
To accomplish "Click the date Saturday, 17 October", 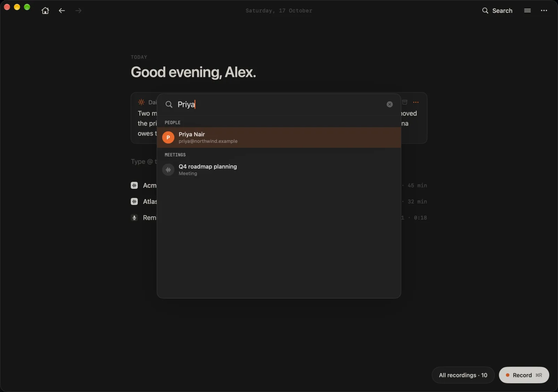I will tap(279, 11).
